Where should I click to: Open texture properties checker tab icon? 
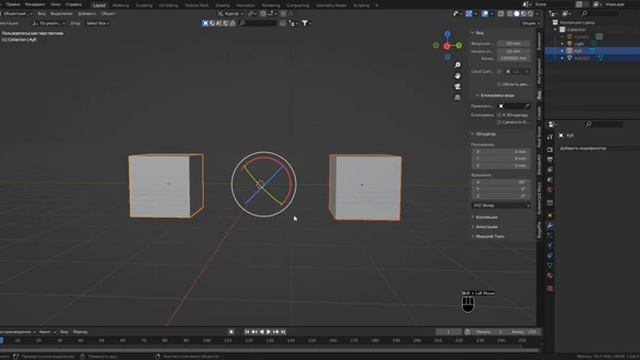(550, 288)
